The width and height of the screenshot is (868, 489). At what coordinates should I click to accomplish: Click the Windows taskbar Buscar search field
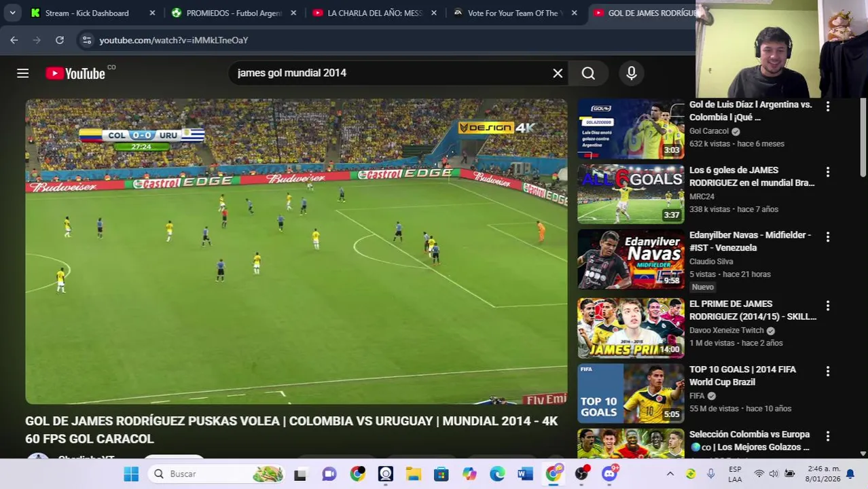coord(218,474)
